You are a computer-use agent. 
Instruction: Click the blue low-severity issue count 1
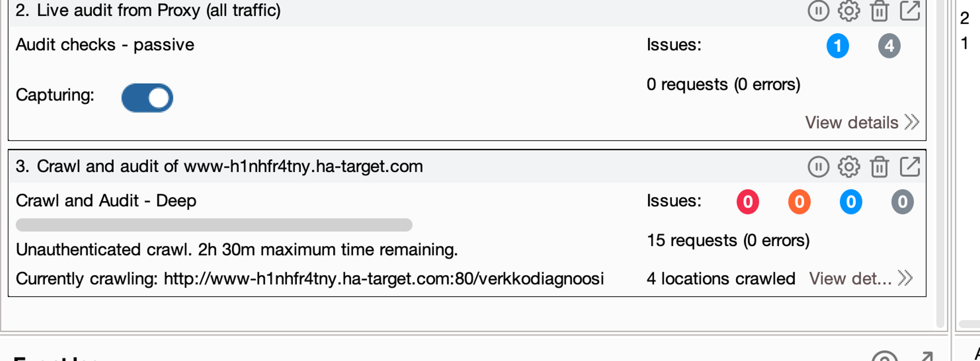(x=838, y=46)
